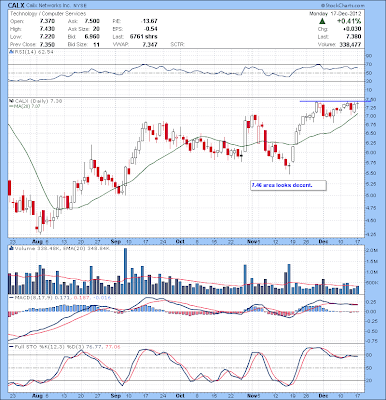The height and width of the screenshot is (400, 386).
Task: Click the Volume value 338,477
Action: (350, 44)
